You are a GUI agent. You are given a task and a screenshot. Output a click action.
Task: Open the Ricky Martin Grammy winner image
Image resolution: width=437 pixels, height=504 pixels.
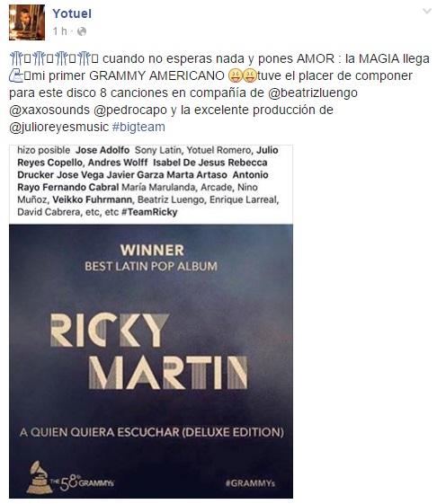[151, 322]
